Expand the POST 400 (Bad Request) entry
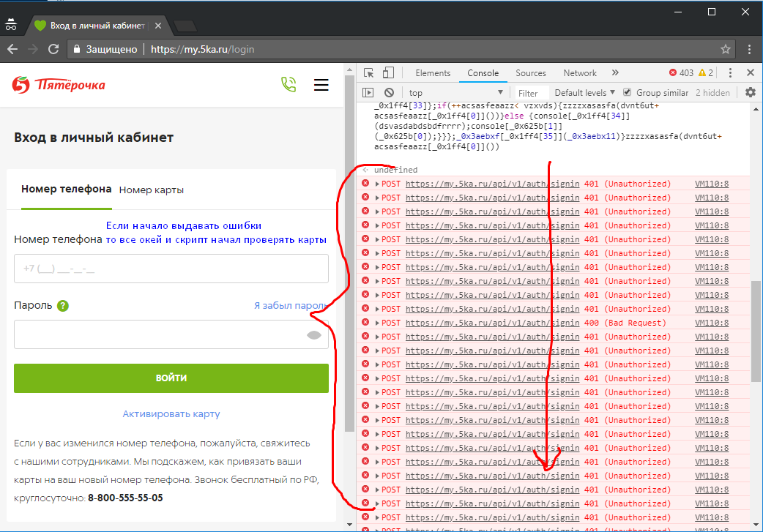 tap(377, 323)
